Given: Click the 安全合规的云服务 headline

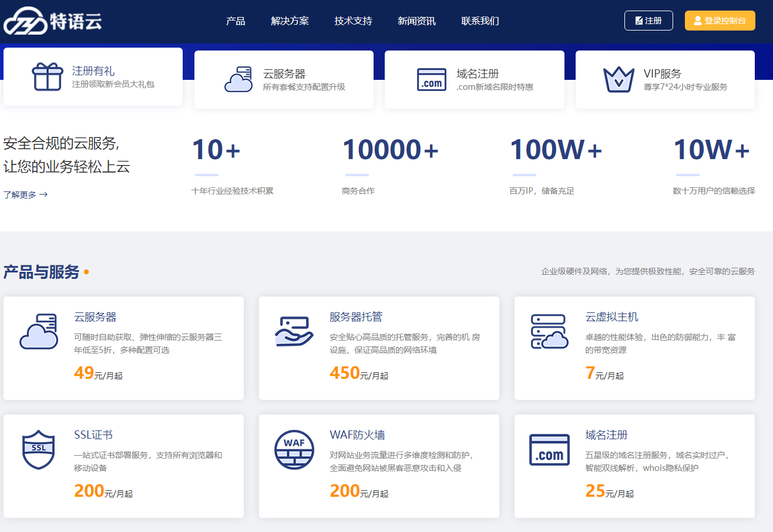Looking at the screenshot, I should pos(61,143).
